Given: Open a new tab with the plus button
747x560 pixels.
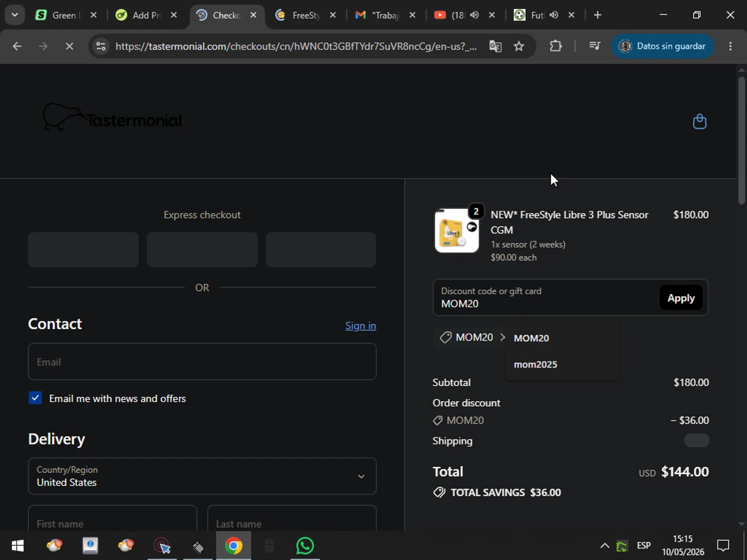Looking at the screenshot, I should [598, 15].
